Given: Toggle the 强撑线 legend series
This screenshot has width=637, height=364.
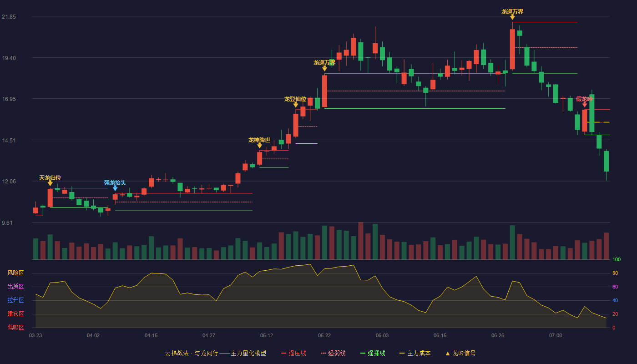Looking at the screenshot, I should pos(373,353).
